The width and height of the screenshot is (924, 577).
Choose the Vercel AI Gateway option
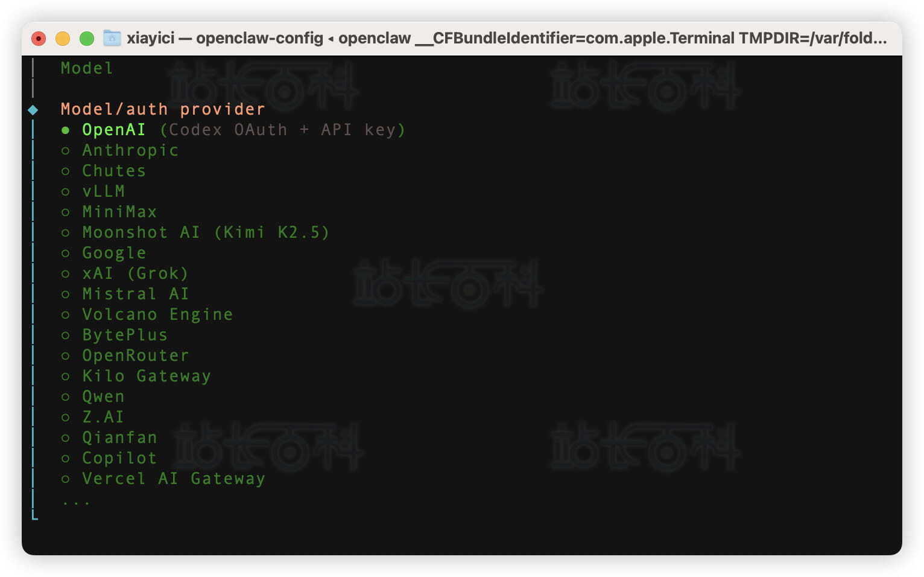[x=163, y=479]
